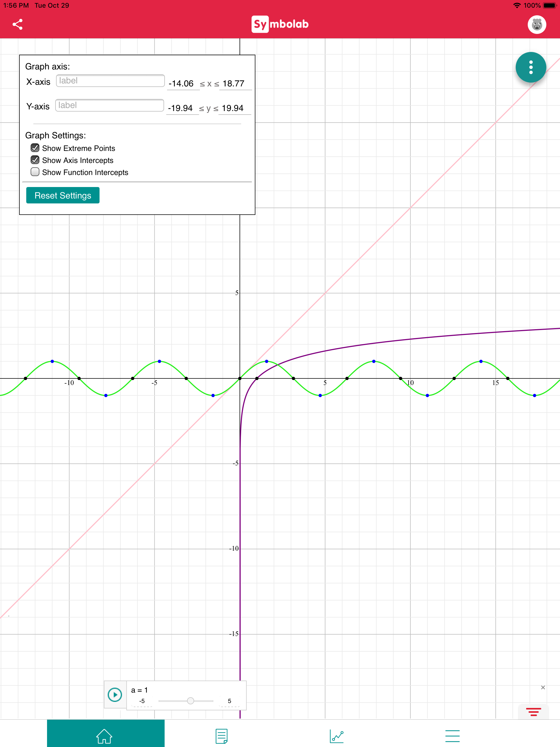Enable Show Function Intercepts

pyautogui.click(x=35, y=172)
